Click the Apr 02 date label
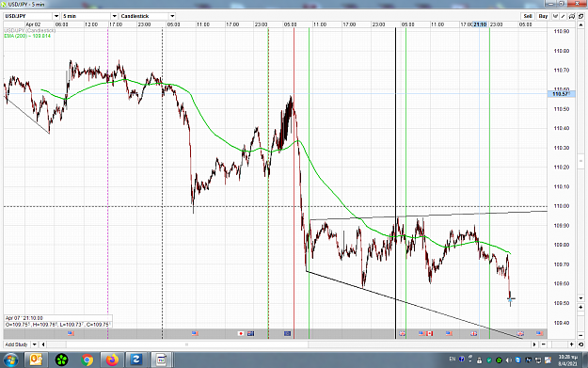The image size is (588, 368). coord(33,24)
